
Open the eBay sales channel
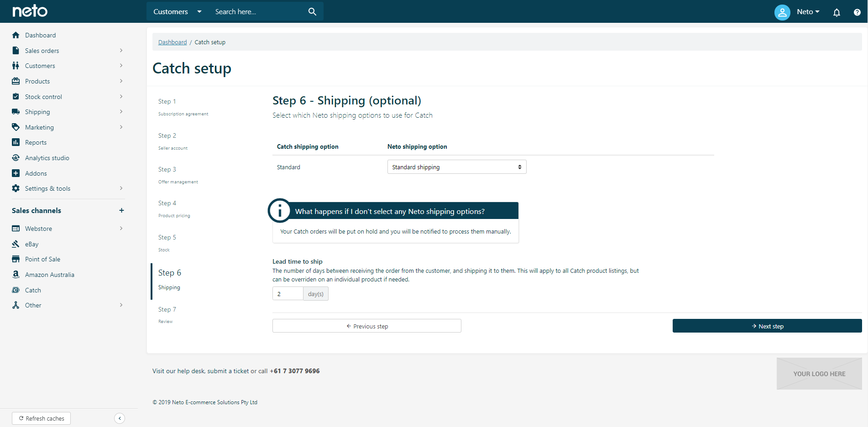(31, 244)
